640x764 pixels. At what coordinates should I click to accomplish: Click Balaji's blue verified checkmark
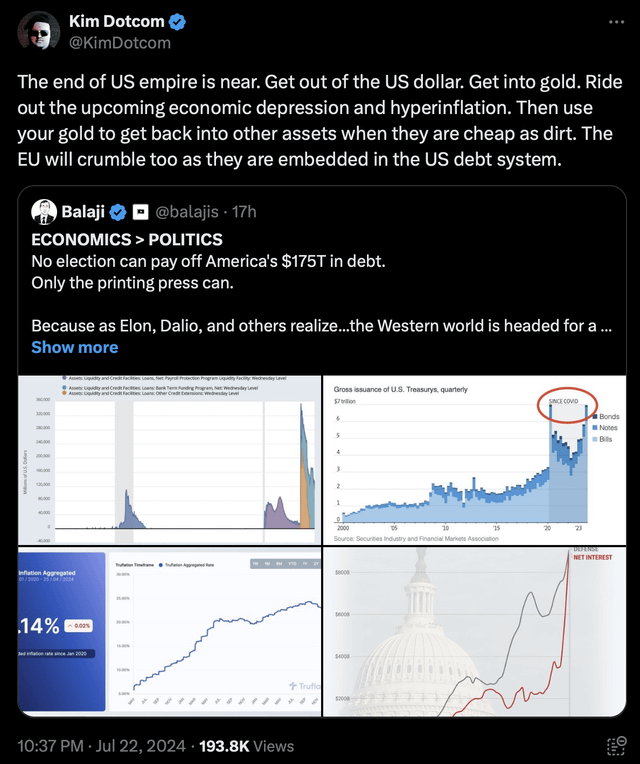[x=117, y=212]
